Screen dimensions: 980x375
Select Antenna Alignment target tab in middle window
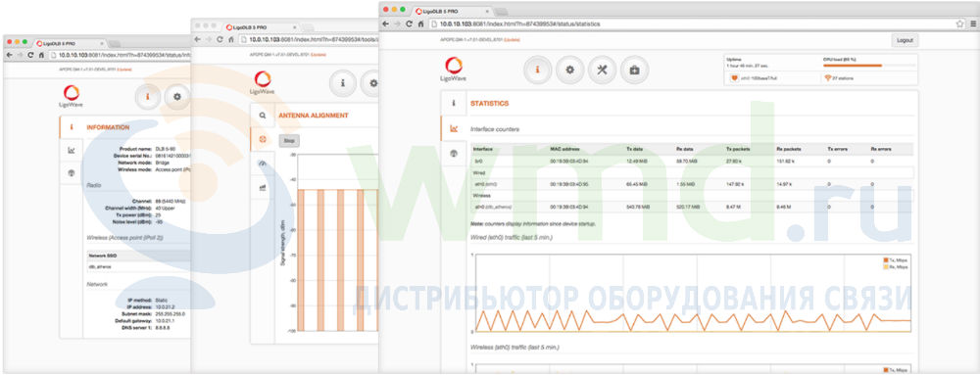pyautogui.click(x=263, y=139)
